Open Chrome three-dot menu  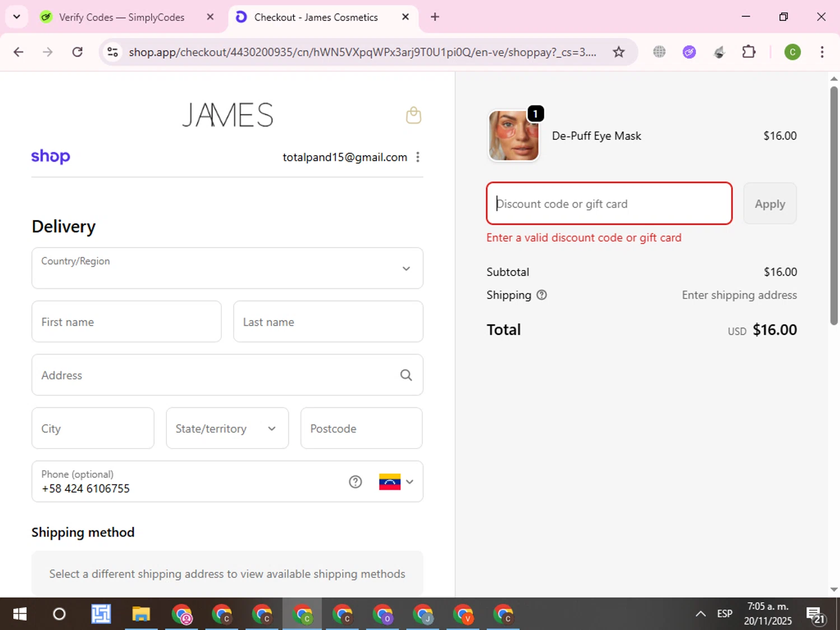[822, 52]
